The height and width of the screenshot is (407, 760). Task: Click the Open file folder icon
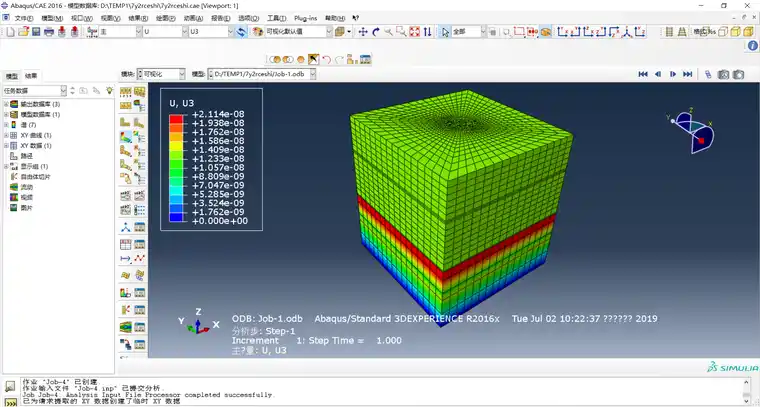pos(24,32)
